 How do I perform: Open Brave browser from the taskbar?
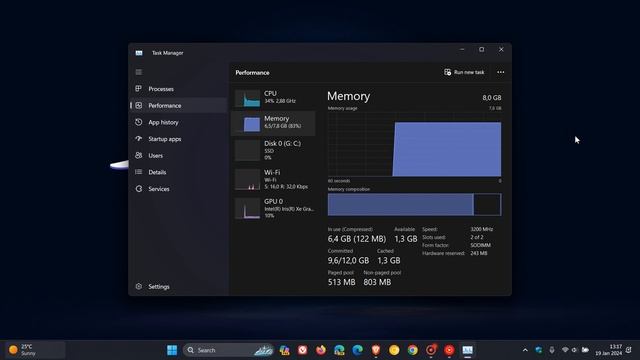tap(376, 350)
